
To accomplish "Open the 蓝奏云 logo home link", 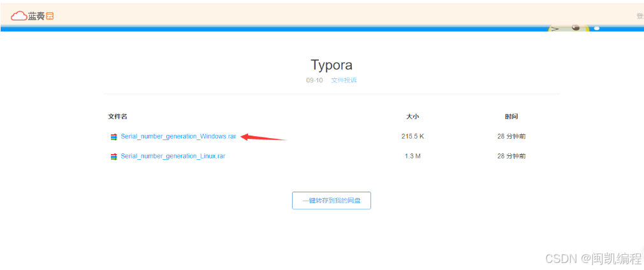I will [33, 16].
